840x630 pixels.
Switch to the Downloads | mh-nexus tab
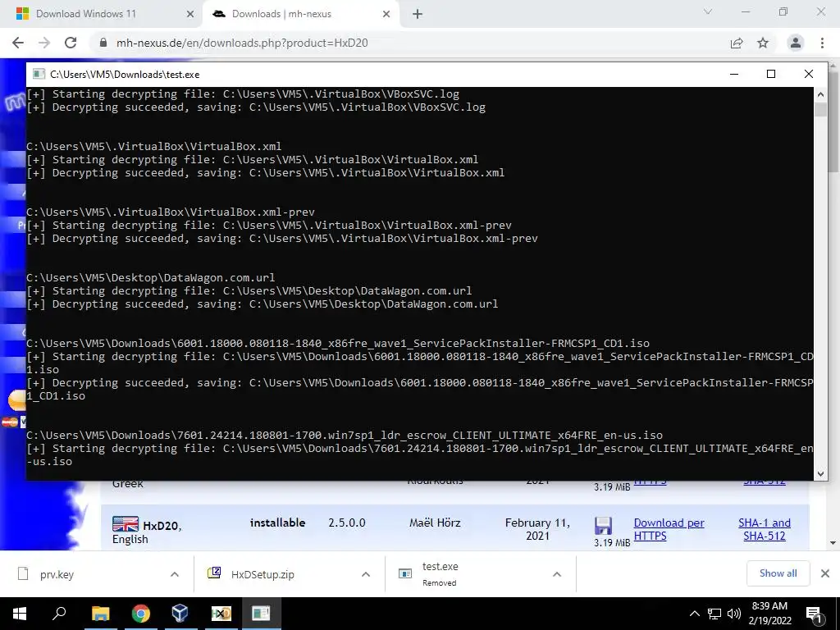click(x=300, y=14)
